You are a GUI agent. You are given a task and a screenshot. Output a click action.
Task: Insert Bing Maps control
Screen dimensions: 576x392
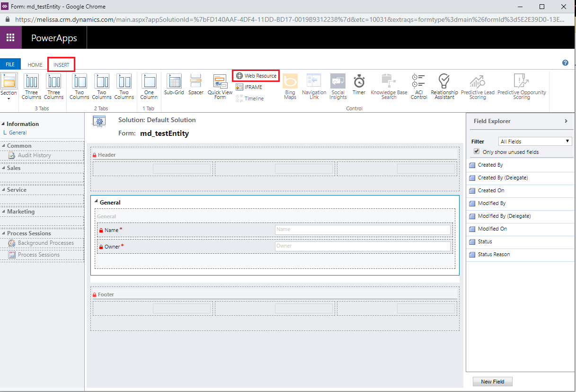coord(290,87)
